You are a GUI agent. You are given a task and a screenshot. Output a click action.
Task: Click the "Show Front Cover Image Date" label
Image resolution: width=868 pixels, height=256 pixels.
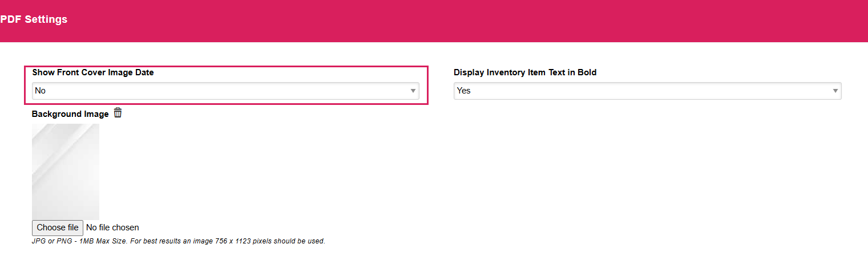tap(93, 72)
